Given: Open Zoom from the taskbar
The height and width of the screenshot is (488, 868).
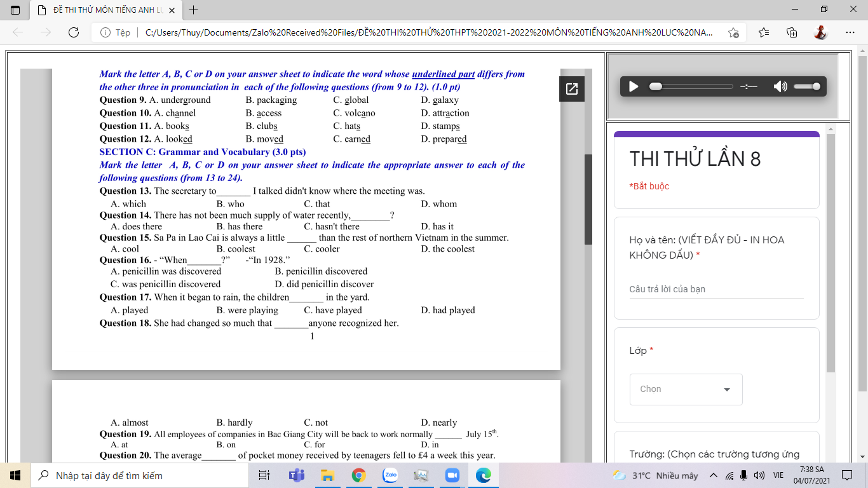Looking at the screenshot, I should 452,475.
